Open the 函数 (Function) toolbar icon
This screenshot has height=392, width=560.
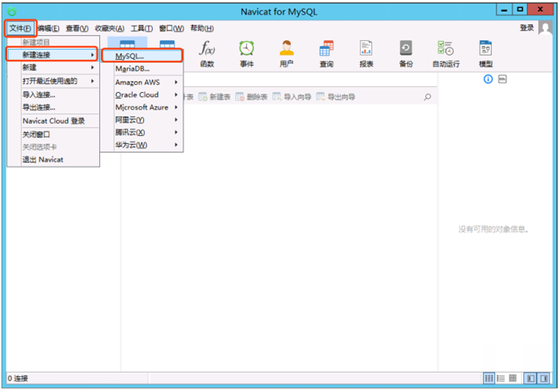pos(206,53)
